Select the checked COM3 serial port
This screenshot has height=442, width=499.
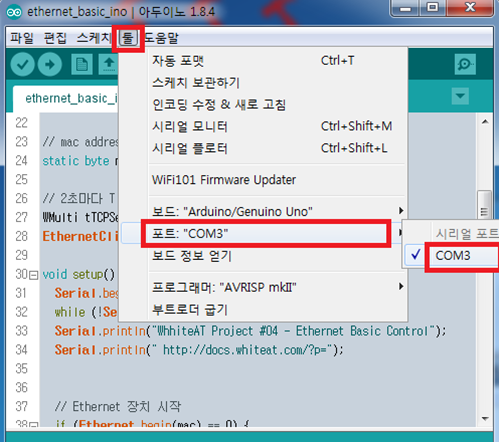[x=452, y=256]
